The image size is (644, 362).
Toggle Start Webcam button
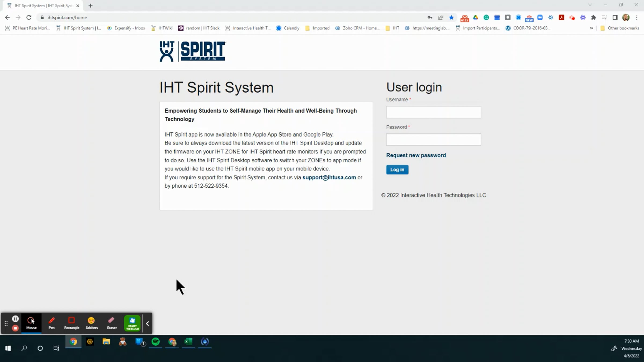click(132, 323)
